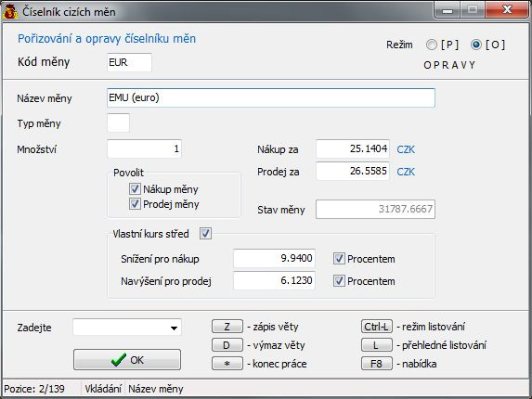Click the Vkládání status bar entry

[103, 389]
